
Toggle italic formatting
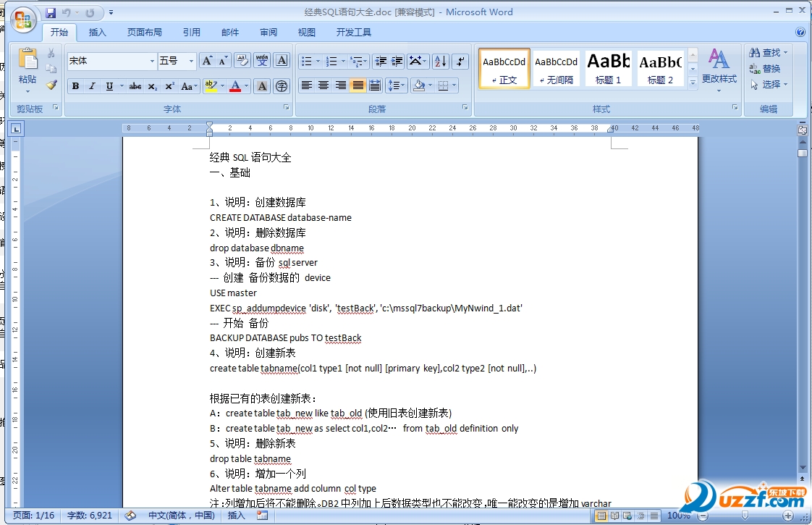click(x=93, y=85)
